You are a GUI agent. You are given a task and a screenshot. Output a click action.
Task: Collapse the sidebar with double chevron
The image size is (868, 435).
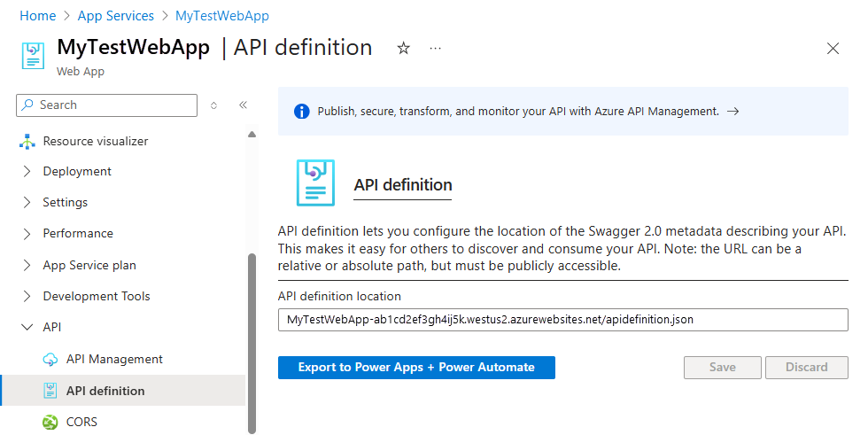point(243,105)
